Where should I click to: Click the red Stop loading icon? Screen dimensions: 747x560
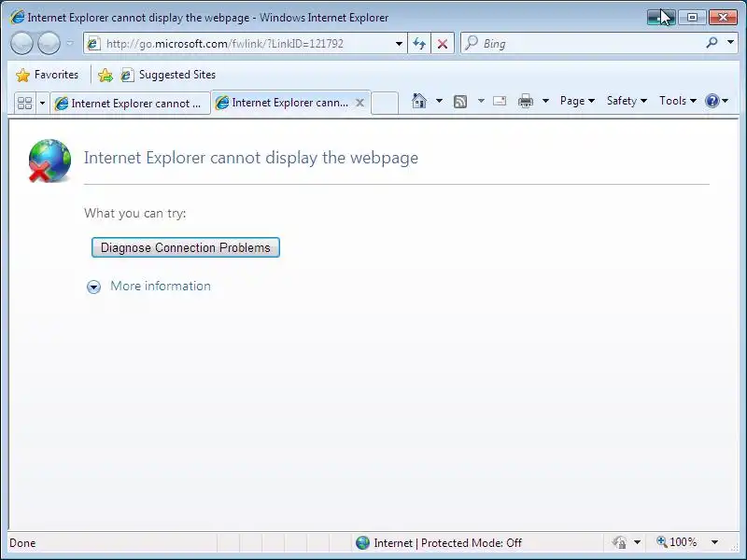tap(443, 44)
